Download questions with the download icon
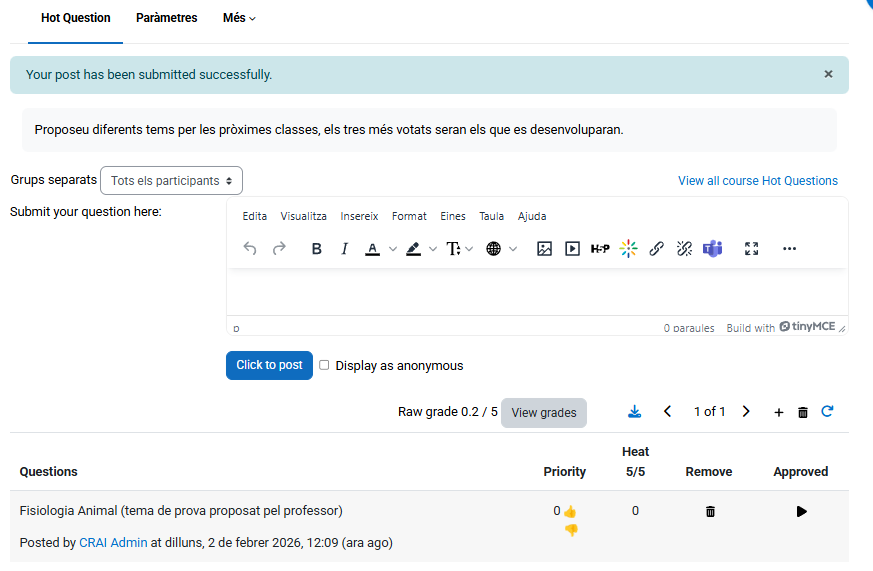The height and width of the screenshot is (571, 873). (634, 412)
